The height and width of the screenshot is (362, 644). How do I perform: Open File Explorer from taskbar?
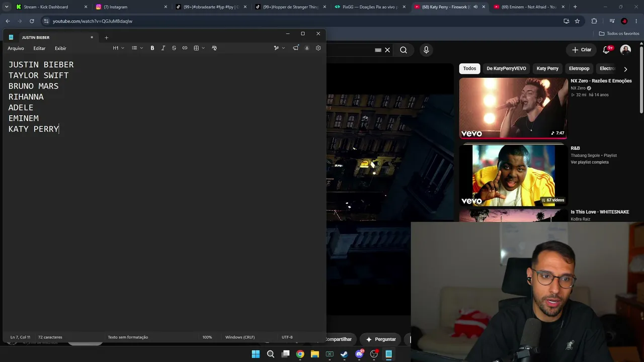point(315,354)
